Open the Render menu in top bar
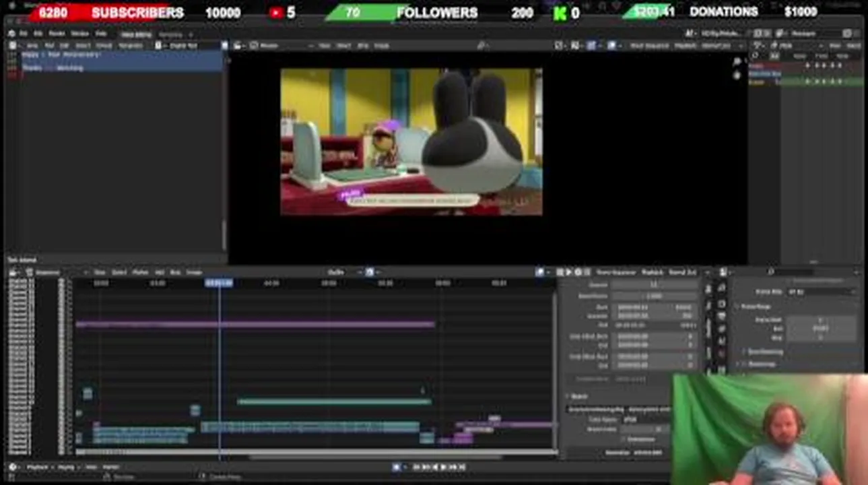 (57, 33)
